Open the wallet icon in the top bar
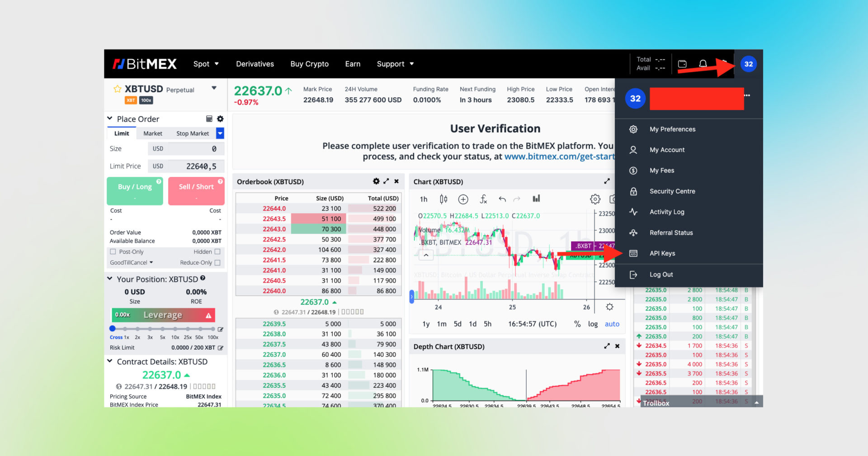This screenshot has width=868, height=456. (x=682, y=64)
